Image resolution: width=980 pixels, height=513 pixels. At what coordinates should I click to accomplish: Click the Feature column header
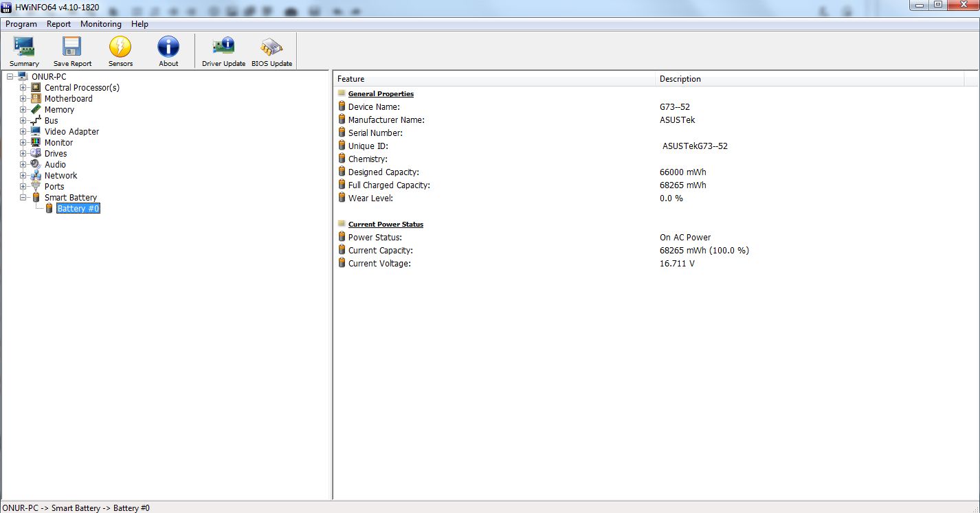pyautogui.click(x=494, y=79)
